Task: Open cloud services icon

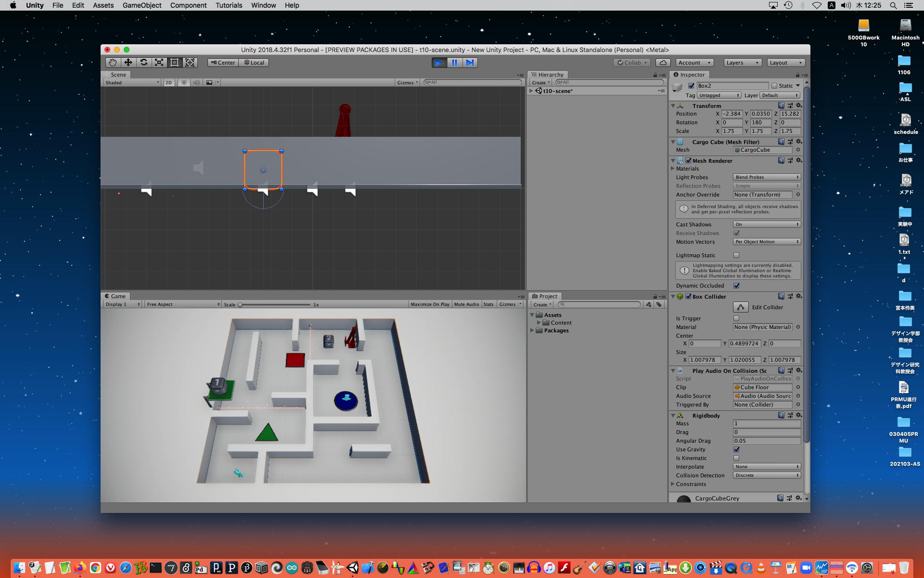Action: click(x=663, y=63)
